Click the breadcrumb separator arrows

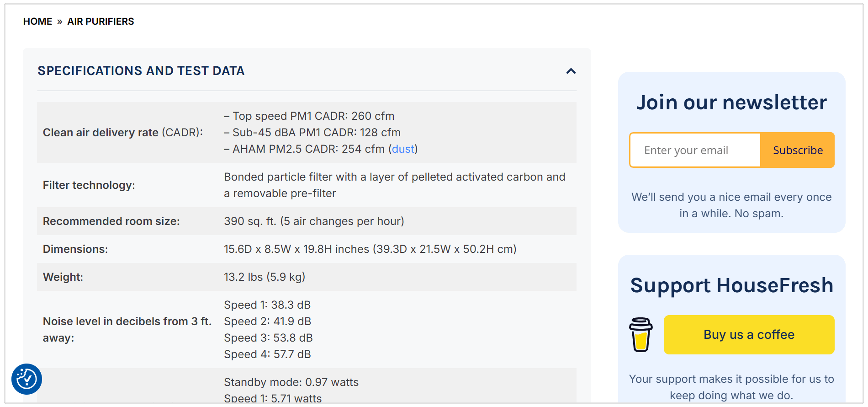[x=59, y=21]
